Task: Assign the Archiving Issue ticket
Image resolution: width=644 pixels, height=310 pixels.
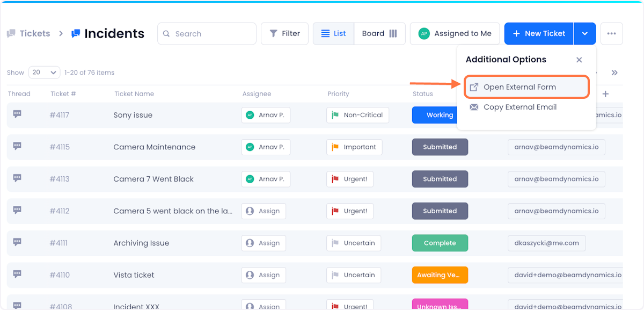Action: point(264,243)
